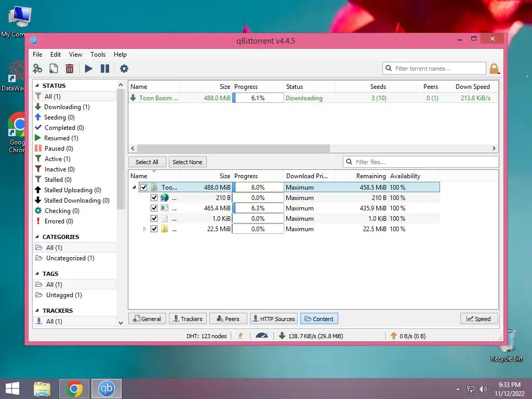Collapse the Too... root folder tree
This screenshot has width=532, height=399.
click(134, 187)
